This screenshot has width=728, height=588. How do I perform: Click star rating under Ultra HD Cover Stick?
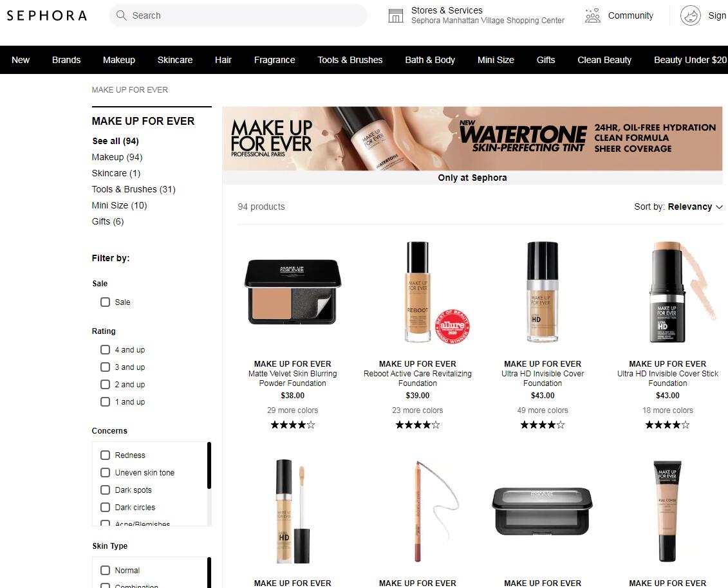tap(667, 425)
